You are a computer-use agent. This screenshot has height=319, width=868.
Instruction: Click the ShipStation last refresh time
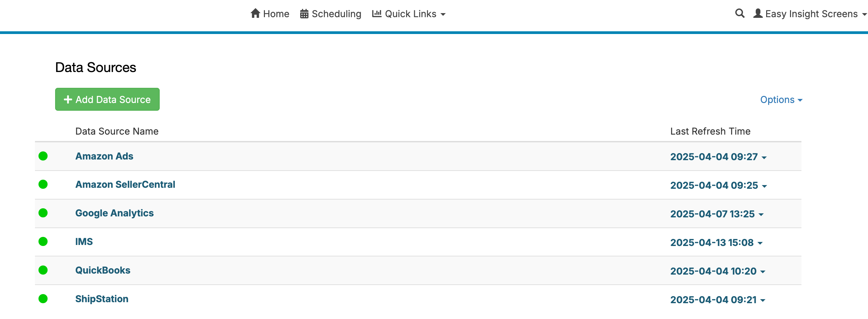pos(717,300)
